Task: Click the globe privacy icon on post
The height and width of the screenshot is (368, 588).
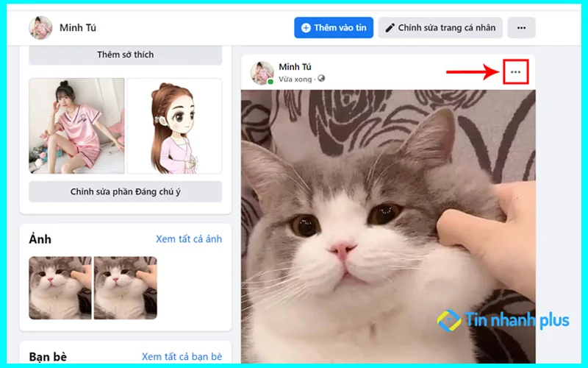Action: tap(321, 79)
